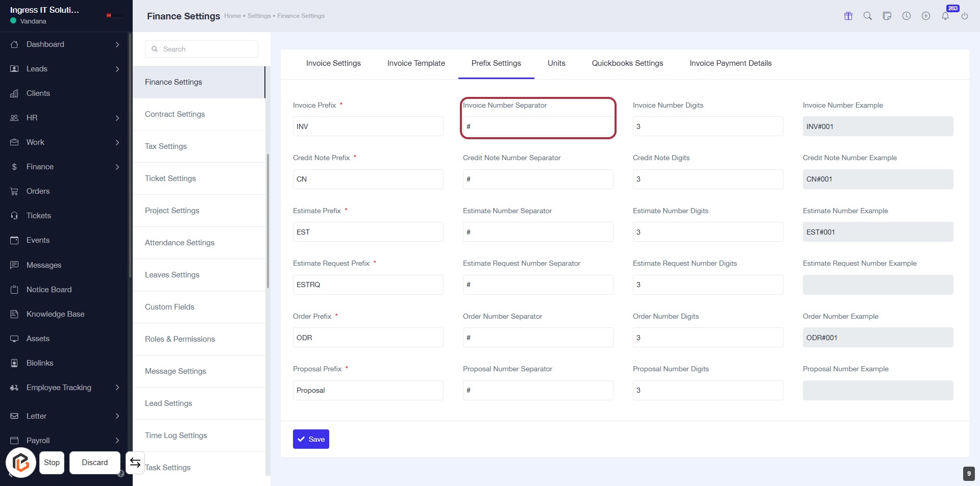Switch to the Invoice Template tab
The height and width of the screenshot is (486, 980).
click(416, 63)
